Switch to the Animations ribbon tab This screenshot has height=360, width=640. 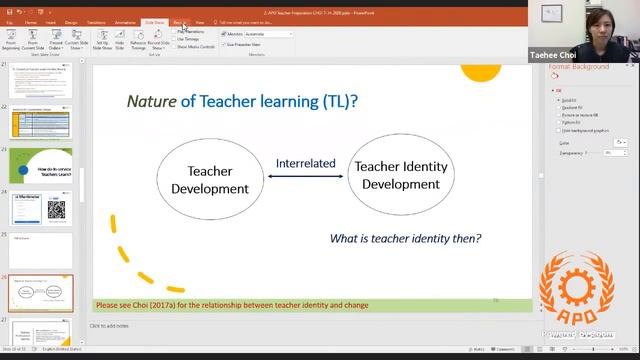click(125, 22)
